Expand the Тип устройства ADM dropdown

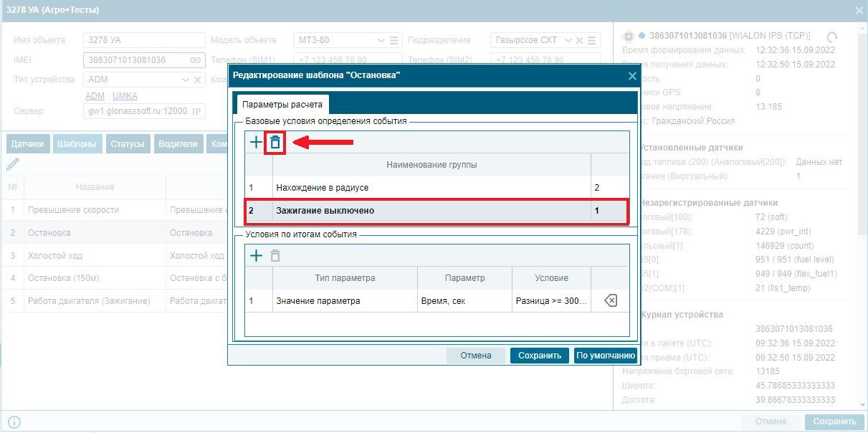click(186, 80)
